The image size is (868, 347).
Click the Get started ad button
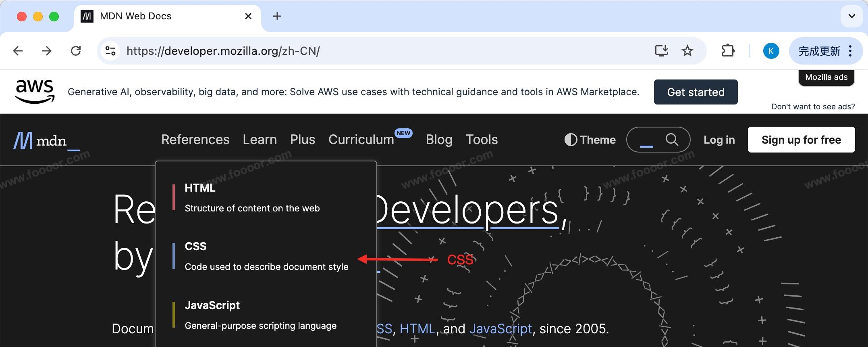pos(696,92)
